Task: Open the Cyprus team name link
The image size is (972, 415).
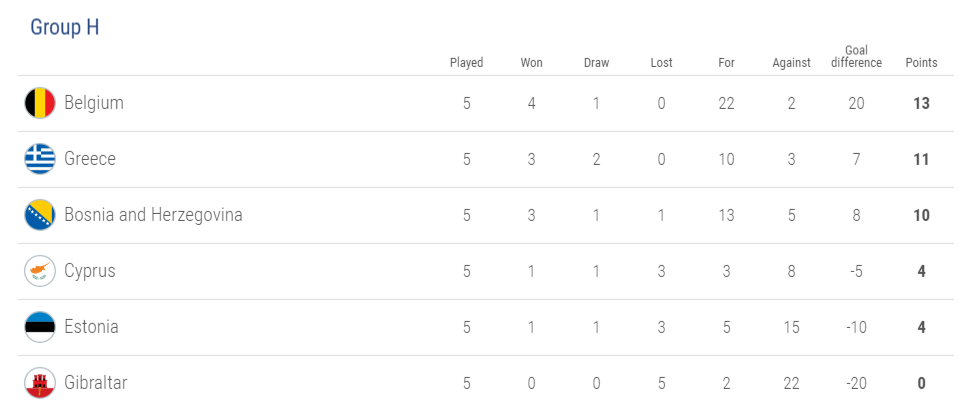Action: coord(90,271)
